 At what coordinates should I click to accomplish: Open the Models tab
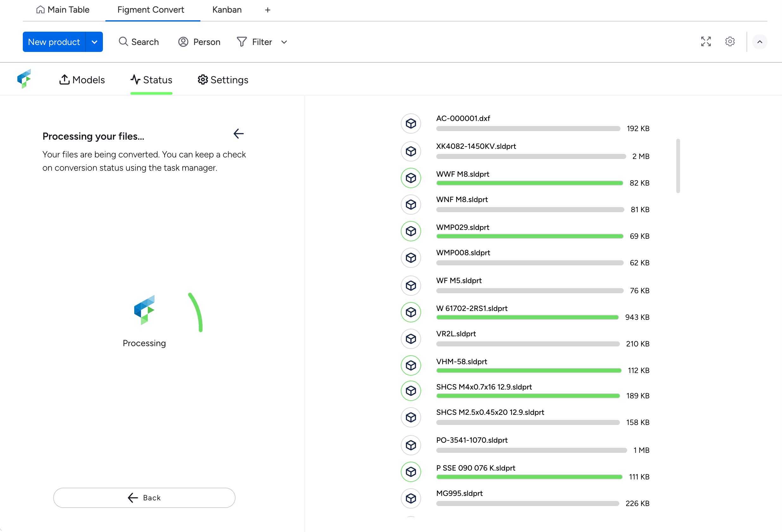82,80
